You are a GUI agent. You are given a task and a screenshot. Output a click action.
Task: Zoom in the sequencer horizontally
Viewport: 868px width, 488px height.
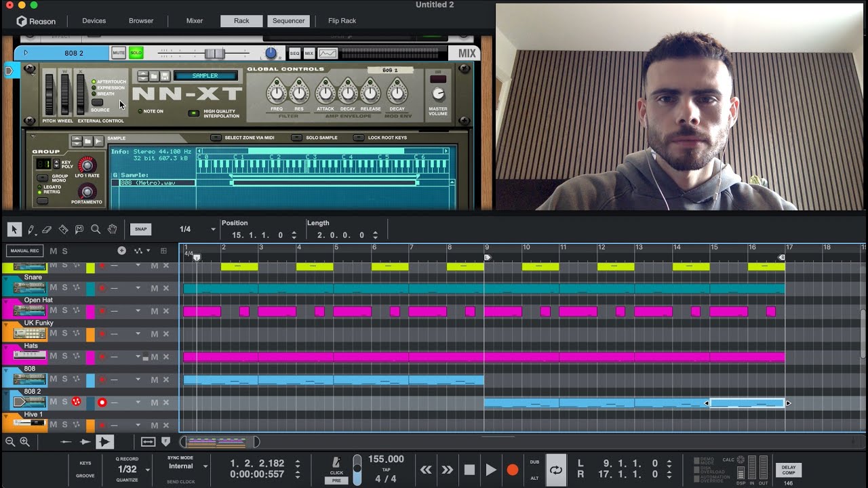click(x=24, y=442)
